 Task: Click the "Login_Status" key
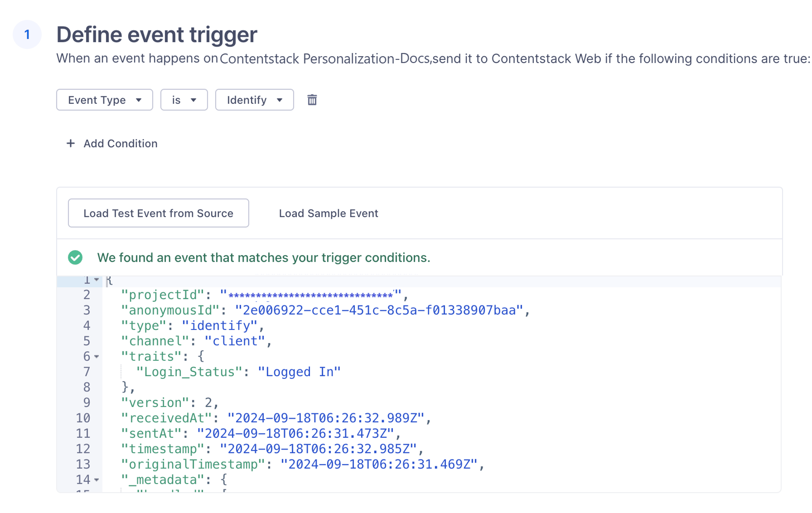point(189,372)
